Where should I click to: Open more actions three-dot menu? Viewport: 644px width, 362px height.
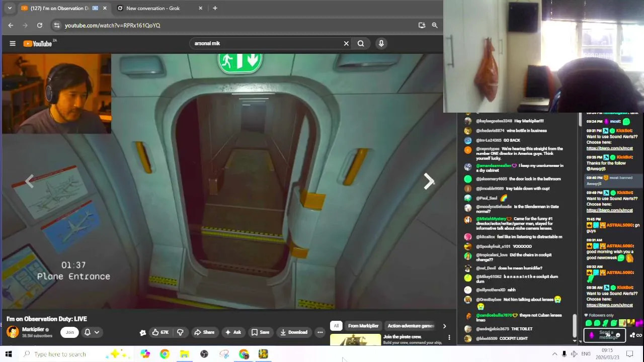[320, 332]
